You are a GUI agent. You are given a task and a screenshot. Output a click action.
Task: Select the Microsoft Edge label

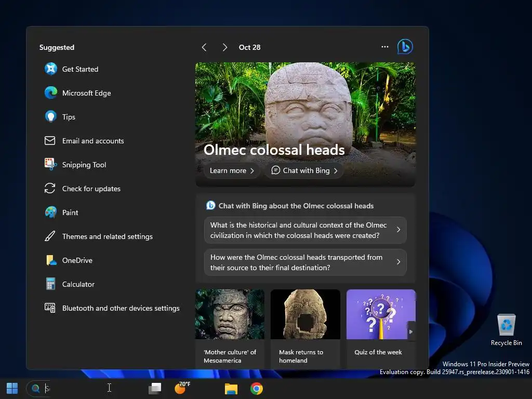pyautogui.click(x=87, y=93)
